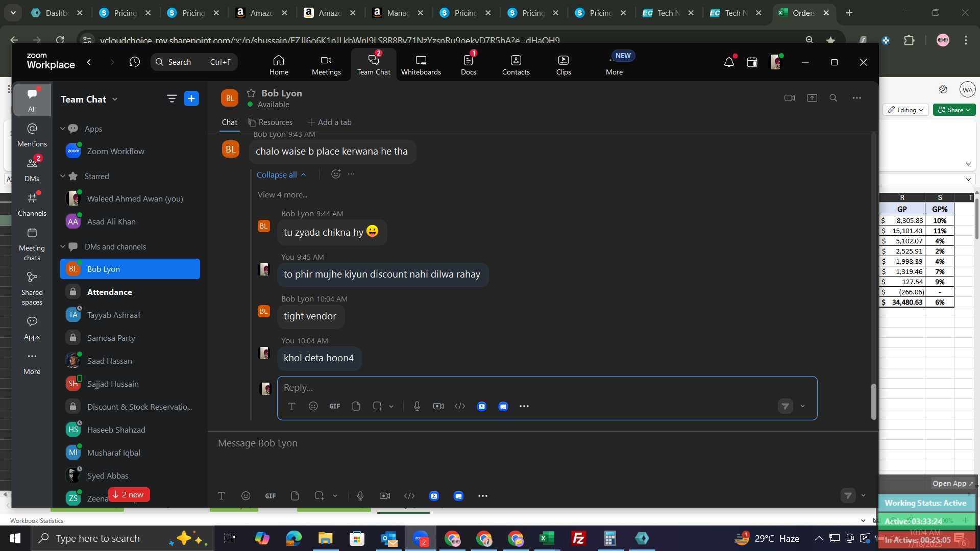This screenshot has height=551, width=980.
Task: Open Zoom history clock icon
Action: (x=135, y=62)
